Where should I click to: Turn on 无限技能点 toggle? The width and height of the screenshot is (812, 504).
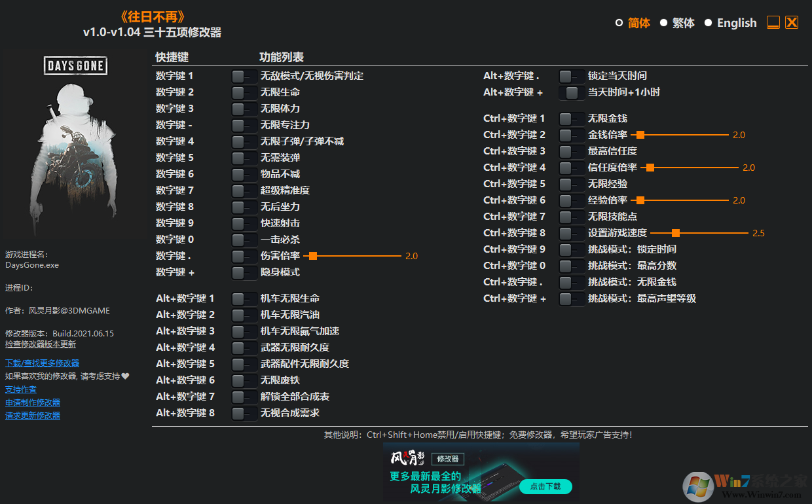click(x=572, y=217)
